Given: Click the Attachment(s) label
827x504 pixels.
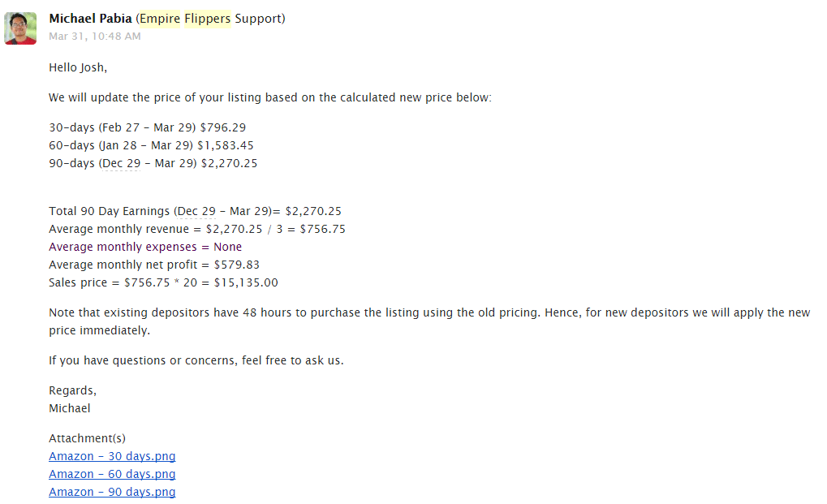Looking at the screenshot, I should (x=87, y=439).
